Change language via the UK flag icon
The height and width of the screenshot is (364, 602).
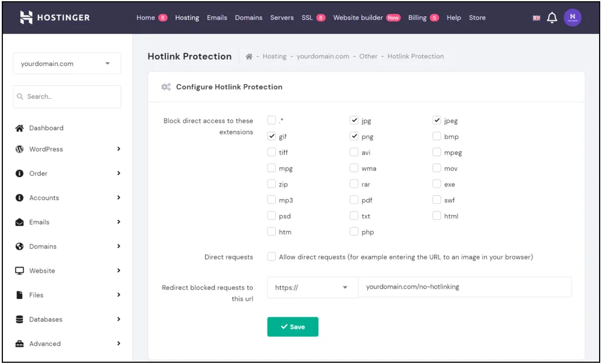click(537, 18)
